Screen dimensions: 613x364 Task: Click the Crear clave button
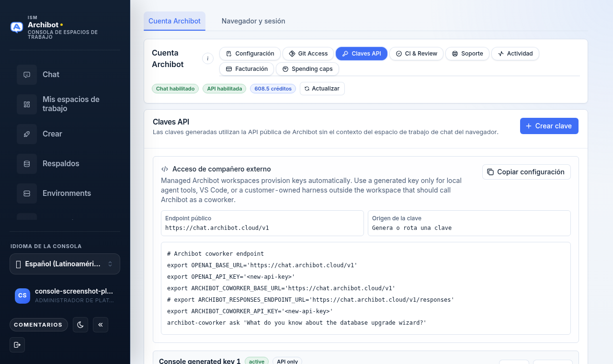click(549, 126)
